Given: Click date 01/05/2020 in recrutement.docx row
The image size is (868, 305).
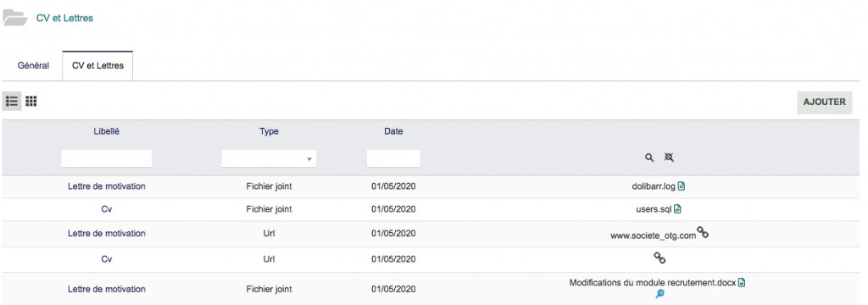Looking at the screenshot, I should click(x=393, y=289).
